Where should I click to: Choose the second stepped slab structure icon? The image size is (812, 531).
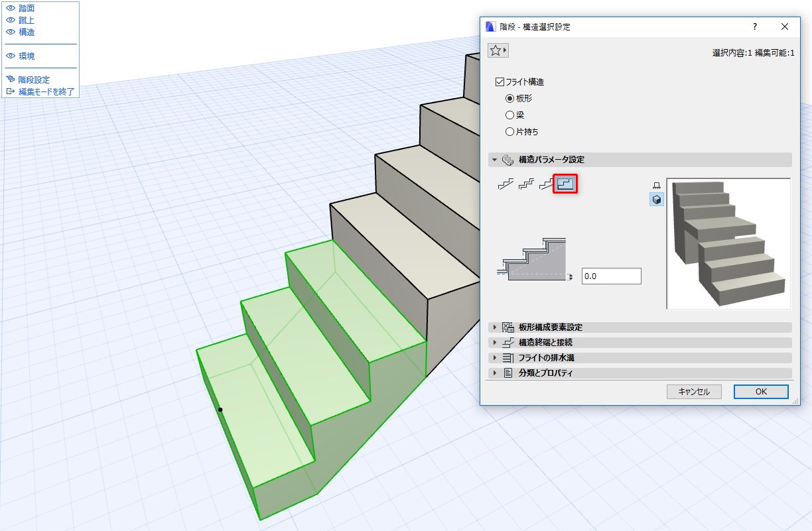pos(526,184)
